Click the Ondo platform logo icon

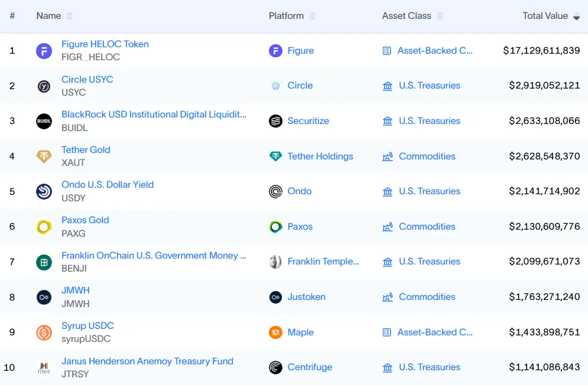coord(275,191)
